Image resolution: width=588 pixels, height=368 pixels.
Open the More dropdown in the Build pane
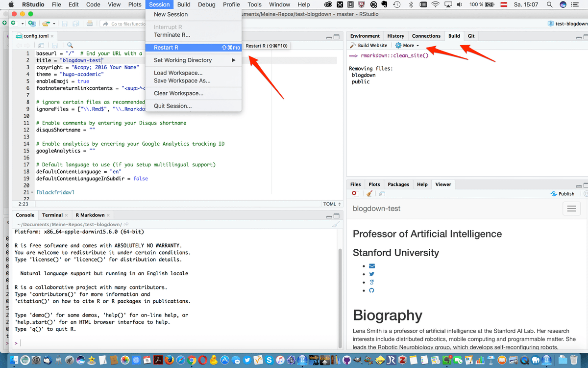pyautogui.click(x=407, y=45)
